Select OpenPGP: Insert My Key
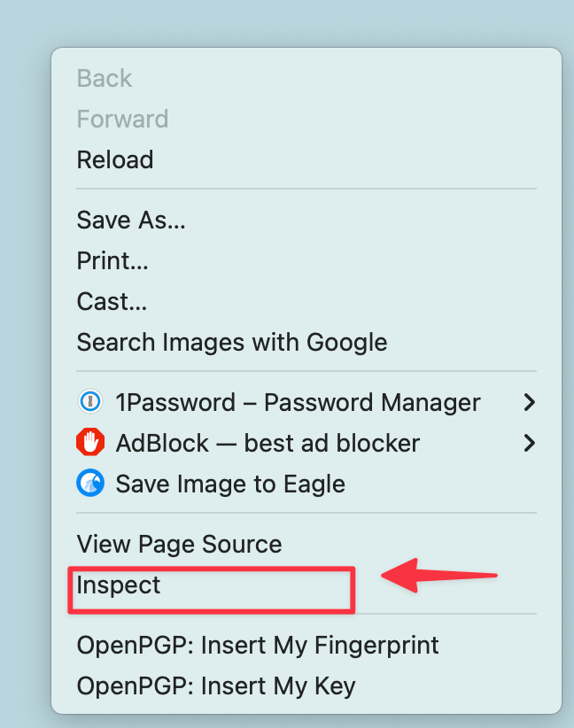Viewport: 574px width, 728px height. [x=216, y=685]
